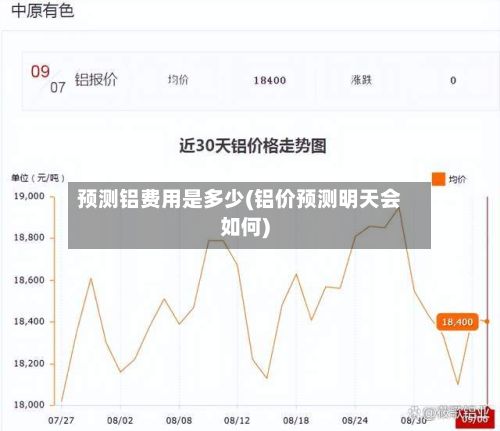
Task: Click the 均价 label in quote row
Action: coord(178,80)
